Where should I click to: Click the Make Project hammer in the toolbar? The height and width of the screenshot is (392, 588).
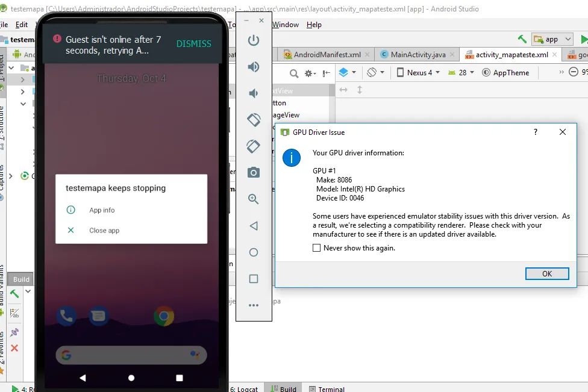pyautogui.click(x=522, y=39)
